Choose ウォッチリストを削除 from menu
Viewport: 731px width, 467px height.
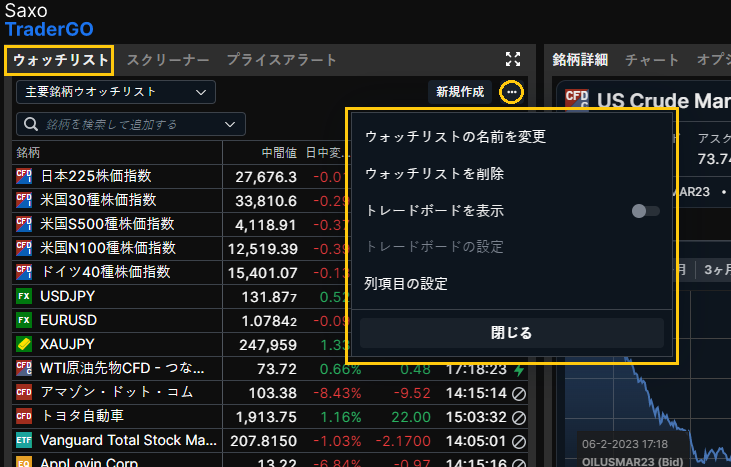[x=434, y=174]
